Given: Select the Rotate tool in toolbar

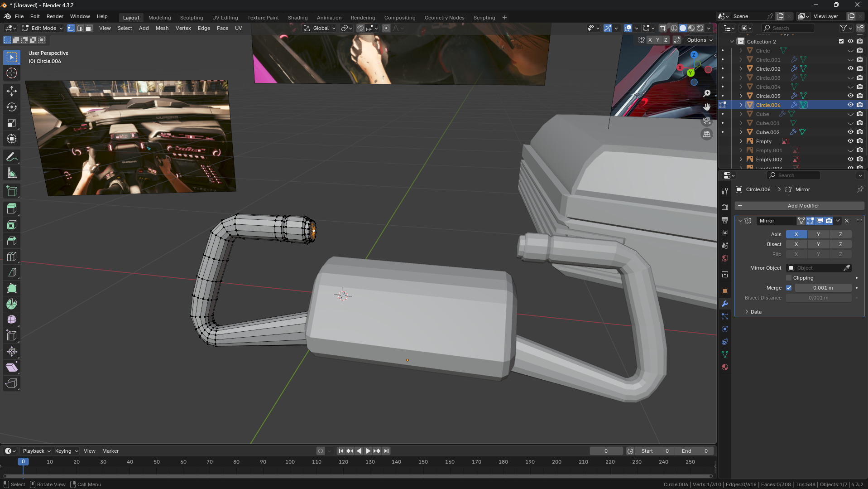Looking at the screenshot, I should (12, 107).
